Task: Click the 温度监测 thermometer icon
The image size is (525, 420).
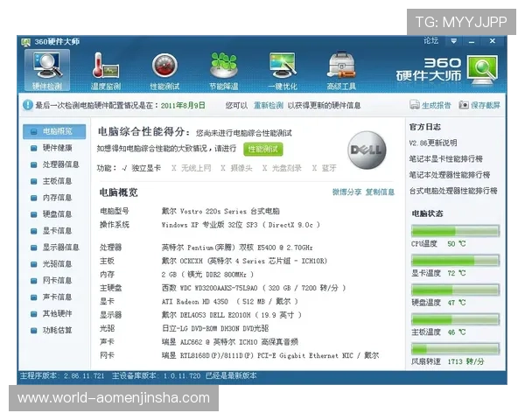Action: click(106, 66)
